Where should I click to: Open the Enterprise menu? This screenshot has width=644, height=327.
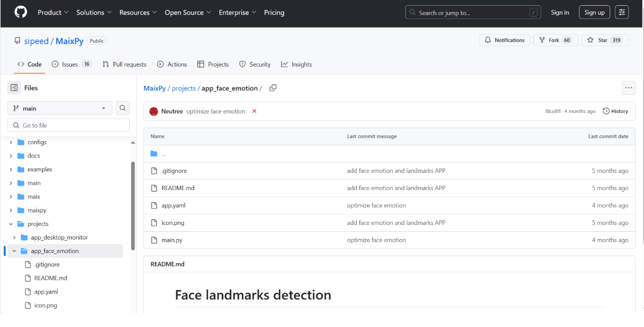tap(237, 12)
